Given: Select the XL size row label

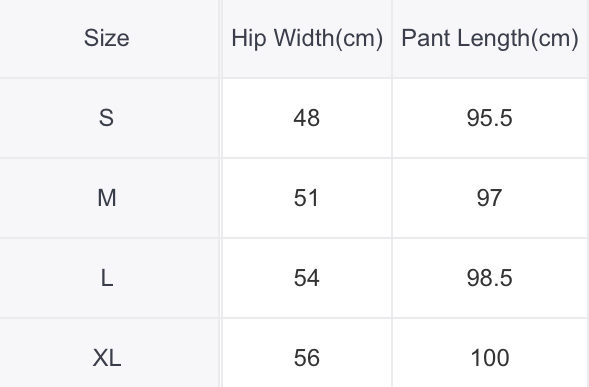Looking at the screenshot, I should (107, 358).
